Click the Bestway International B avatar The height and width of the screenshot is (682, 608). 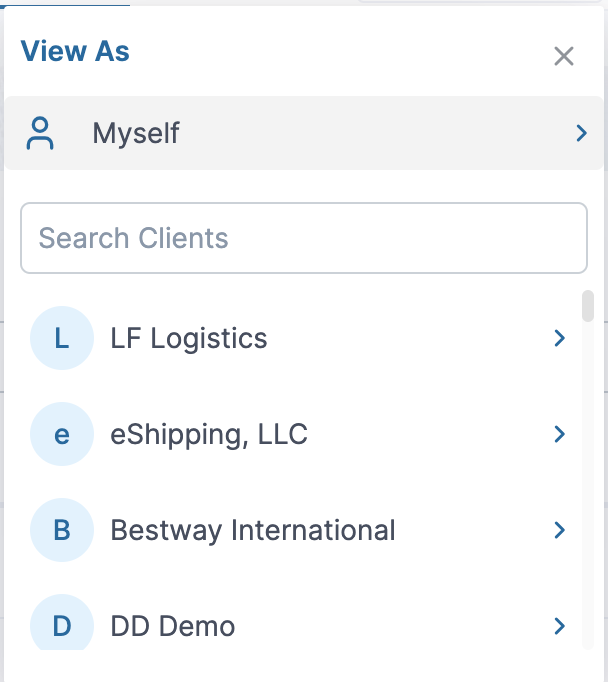coord(62,530)
